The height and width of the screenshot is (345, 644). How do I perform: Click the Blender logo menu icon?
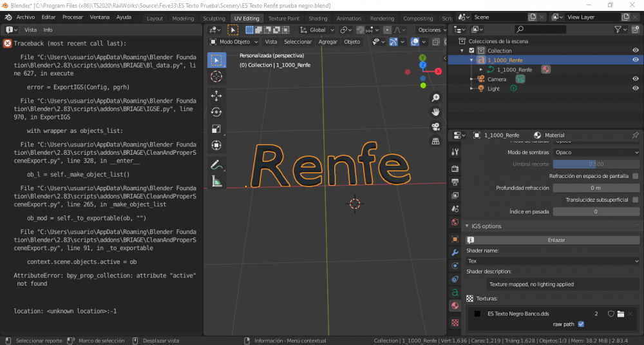(8, 17)
